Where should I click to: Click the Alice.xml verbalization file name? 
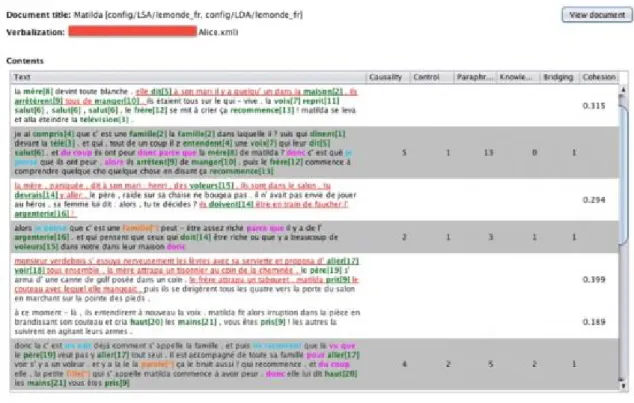pos(218,32)
